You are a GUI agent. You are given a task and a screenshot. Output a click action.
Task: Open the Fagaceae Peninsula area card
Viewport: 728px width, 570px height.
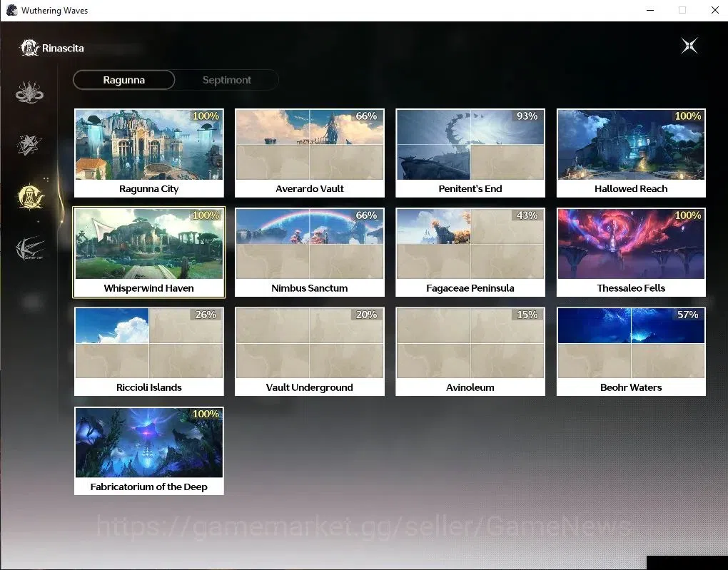pyautogui.click(x=470, y=253)
